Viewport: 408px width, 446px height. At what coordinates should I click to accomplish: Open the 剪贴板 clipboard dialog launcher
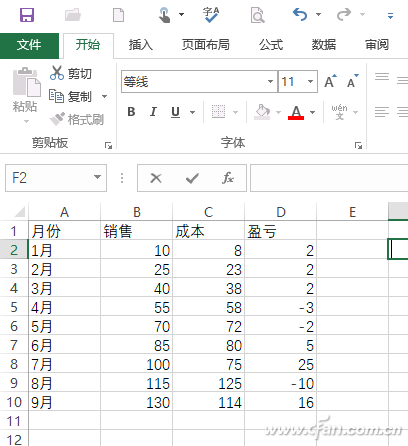108,145
